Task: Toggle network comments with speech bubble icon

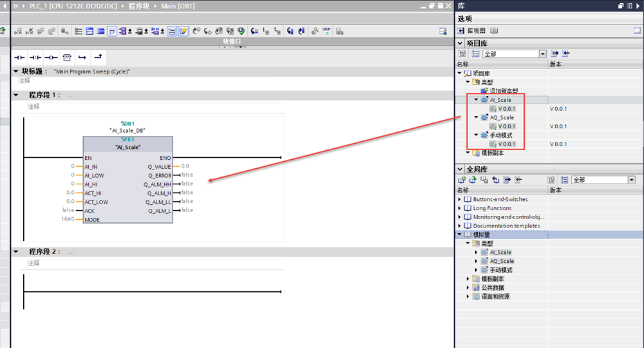Action: [x=111, y=31]
